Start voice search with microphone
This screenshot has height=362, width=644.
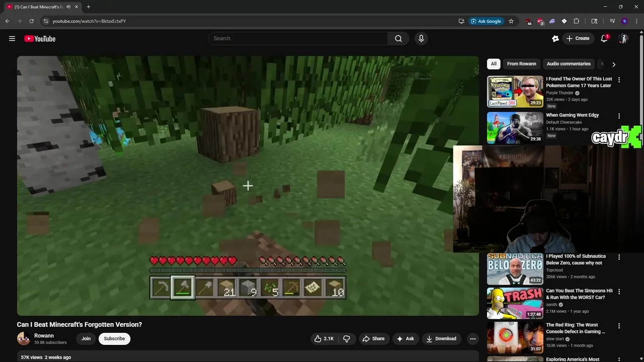[421, 38]
